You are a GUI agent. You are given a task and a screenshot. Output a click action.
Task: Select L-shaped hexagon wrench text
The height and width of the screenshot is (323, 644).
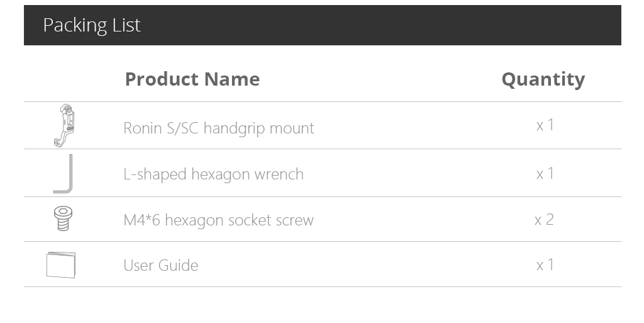[x=214, y=174]
